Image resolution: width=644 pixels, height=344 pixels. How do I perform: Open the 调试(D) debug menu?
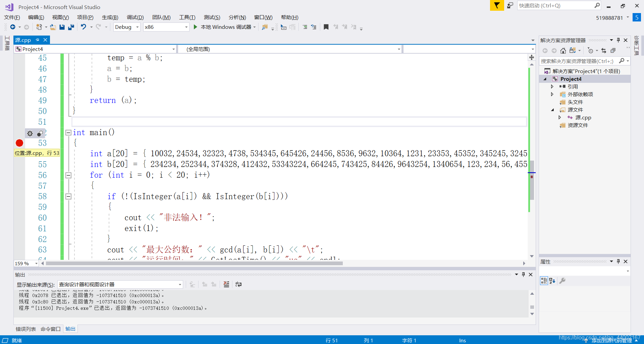pos(135,17)
